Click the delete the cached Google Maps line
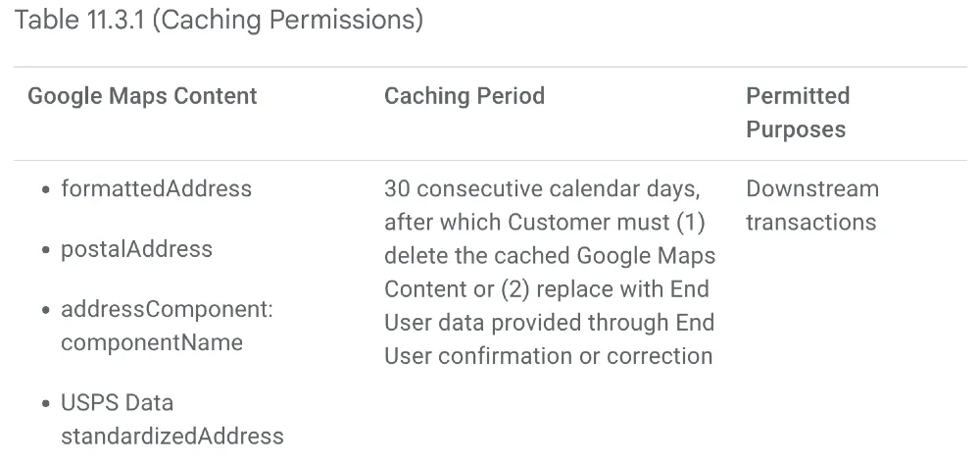This screenshot has height=464, width=980. point(549,256)
